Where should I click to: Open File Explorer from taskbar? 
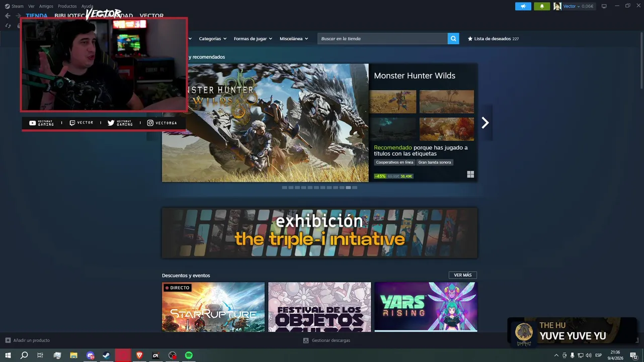pos(73,355)
